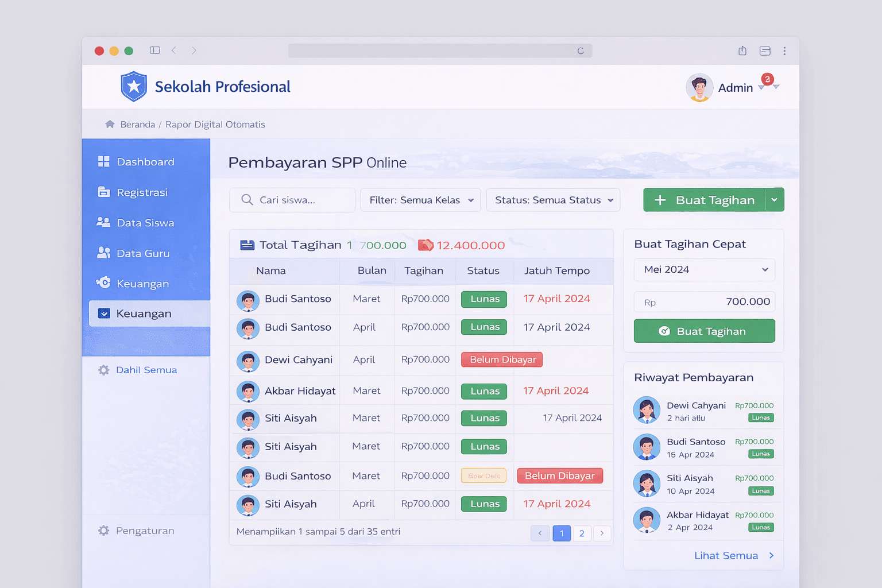Click the Sekolah Profesional shield logo
882x588 pixels.
coord(134,87)
